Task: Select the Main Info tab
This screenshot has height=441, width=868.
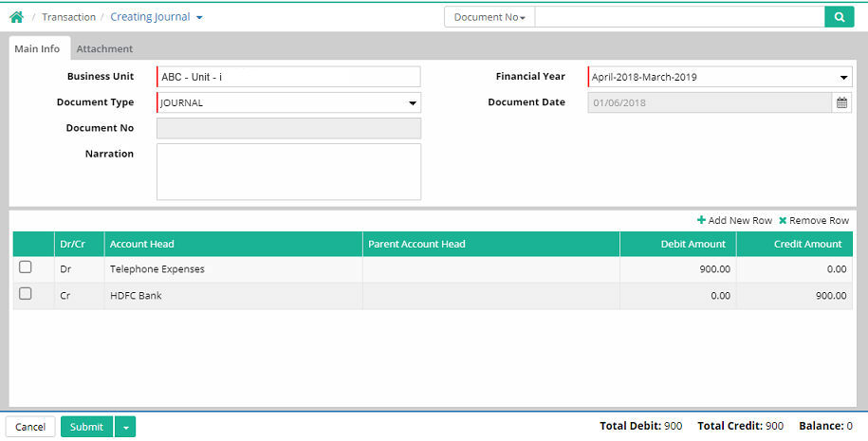Action: pos(37,48)
